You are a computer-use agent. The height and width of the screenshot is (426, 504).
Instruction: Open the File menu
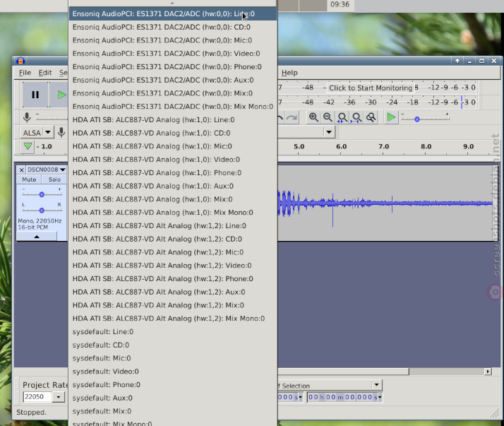(x=25, y=73)
